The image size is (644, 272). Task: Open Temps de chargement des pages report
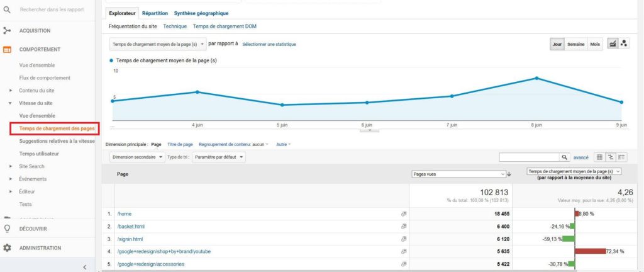[x=57, y=128]
